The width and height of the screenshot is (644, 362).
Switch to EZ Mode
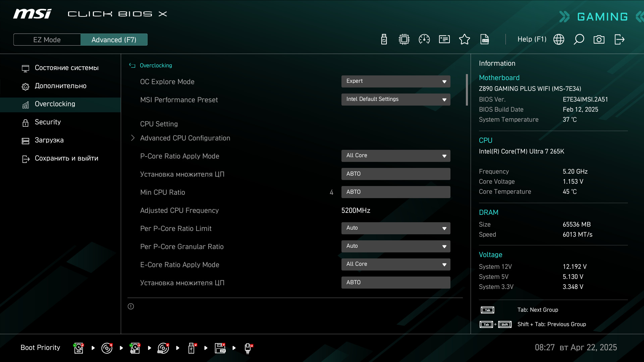click(x=47, y=40)
